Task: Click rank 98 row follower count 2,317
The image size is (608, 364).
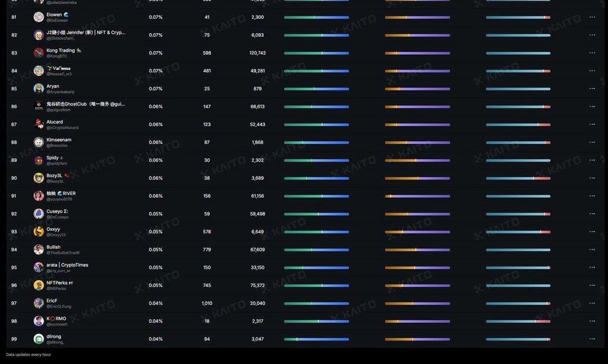Action: [x=257, y=321]
